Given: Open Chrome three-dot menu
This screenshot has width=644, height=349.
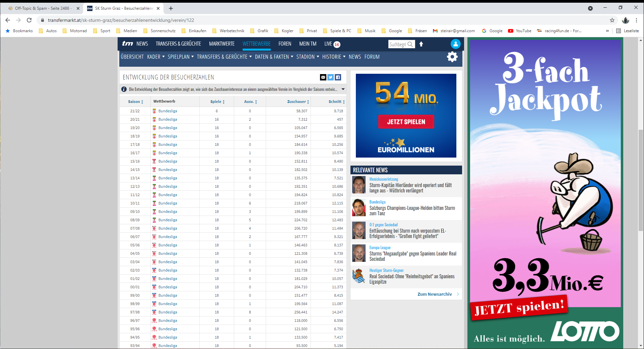Looking at the screenshot, I should [x=636, y=20].
